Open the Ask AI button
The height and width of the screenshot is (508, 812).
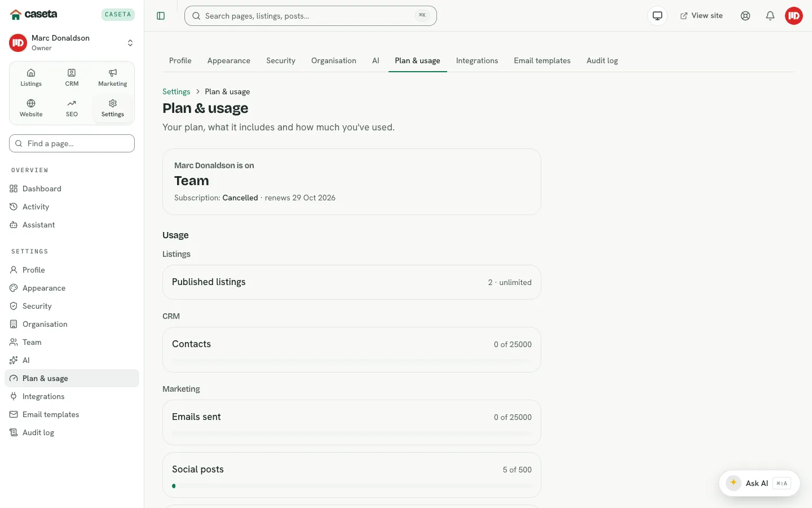[759, 483]
